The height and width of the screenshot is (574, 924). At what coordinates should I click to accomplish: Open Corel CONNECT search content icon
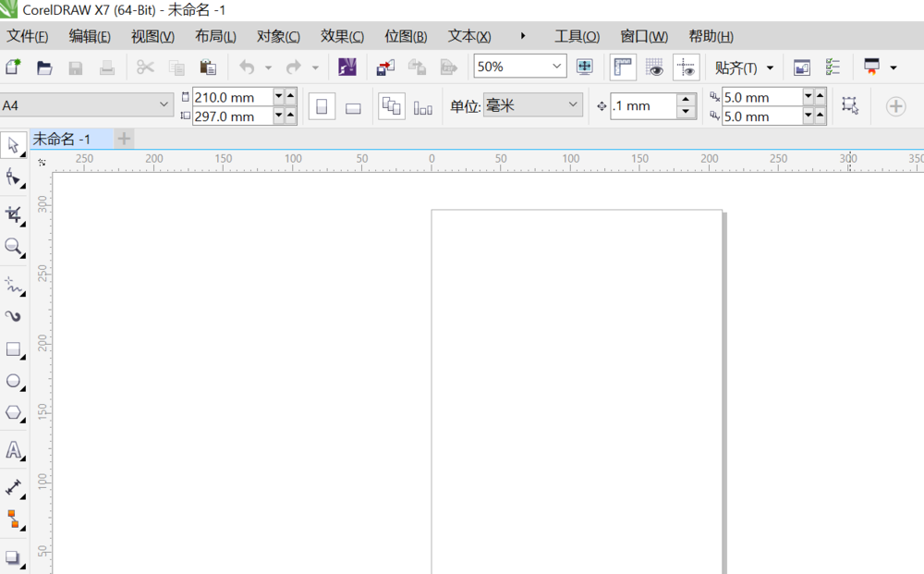pyautogui.click(x=347, y=67)
